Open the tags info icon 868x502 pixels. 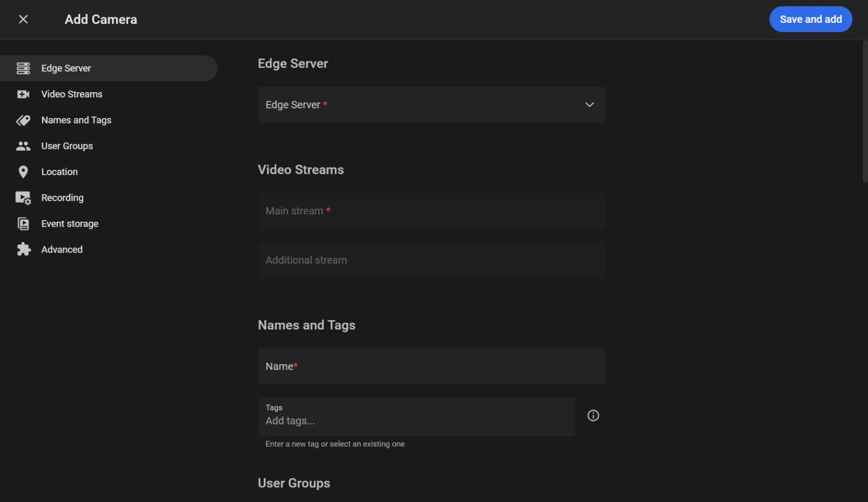tap(593, 416)
